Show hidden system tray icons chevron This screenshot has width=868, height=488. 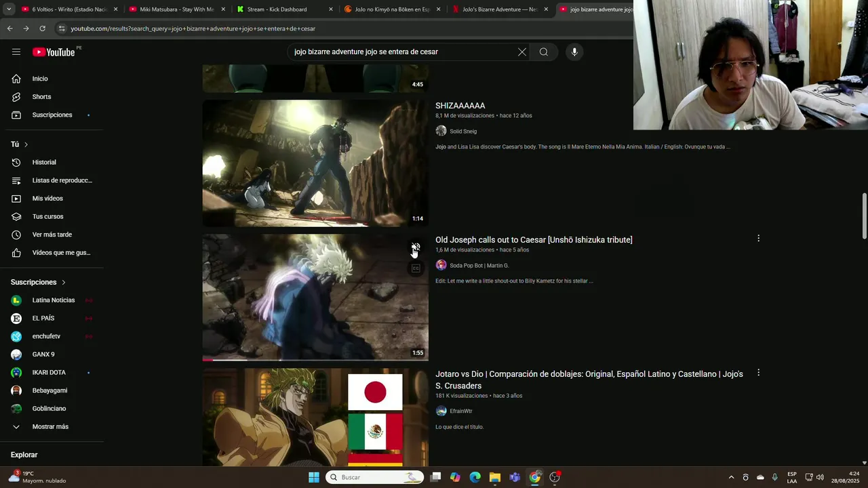point(731,477)
